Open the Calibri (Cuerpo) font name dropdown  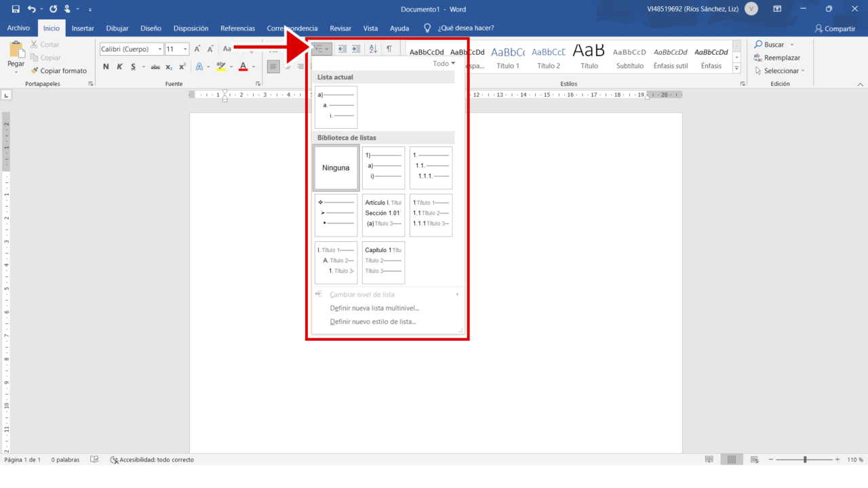(x=160, y=49)
